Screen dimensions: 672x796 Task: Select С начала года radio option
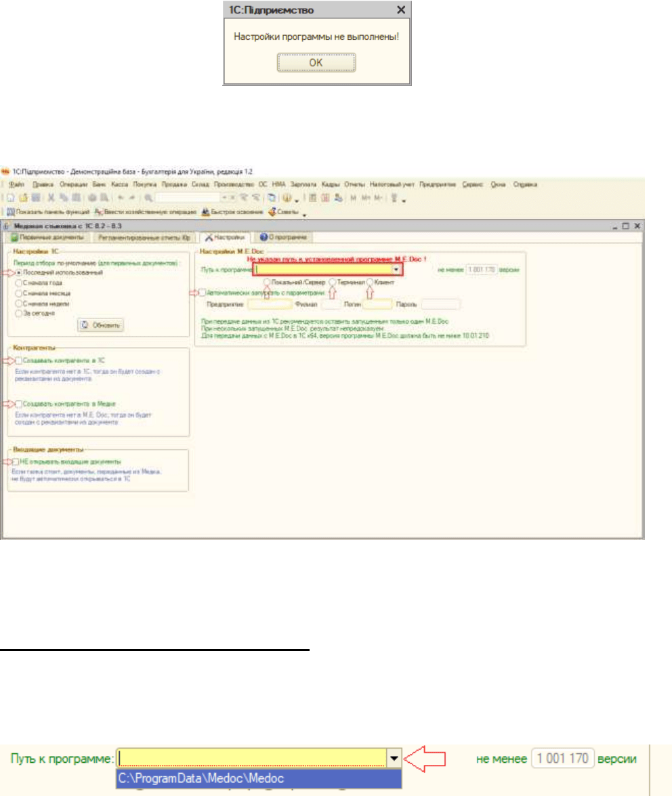(x=19, y=282)
